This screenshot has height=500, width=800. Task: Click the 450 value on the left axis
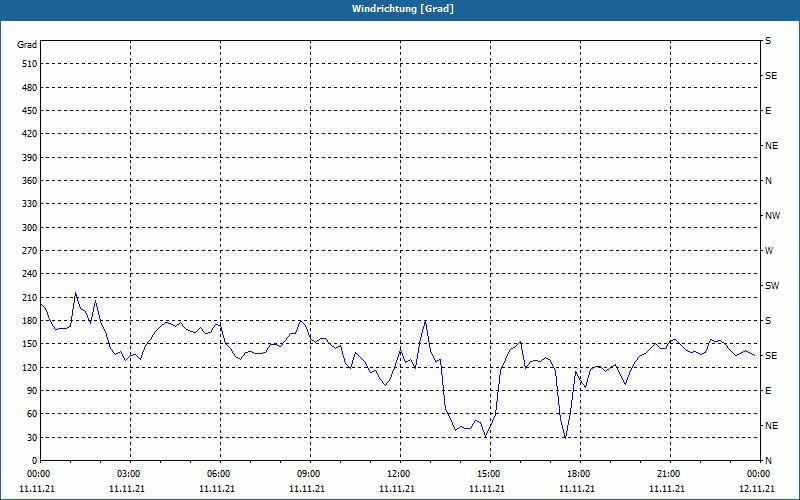coord(30,111)
